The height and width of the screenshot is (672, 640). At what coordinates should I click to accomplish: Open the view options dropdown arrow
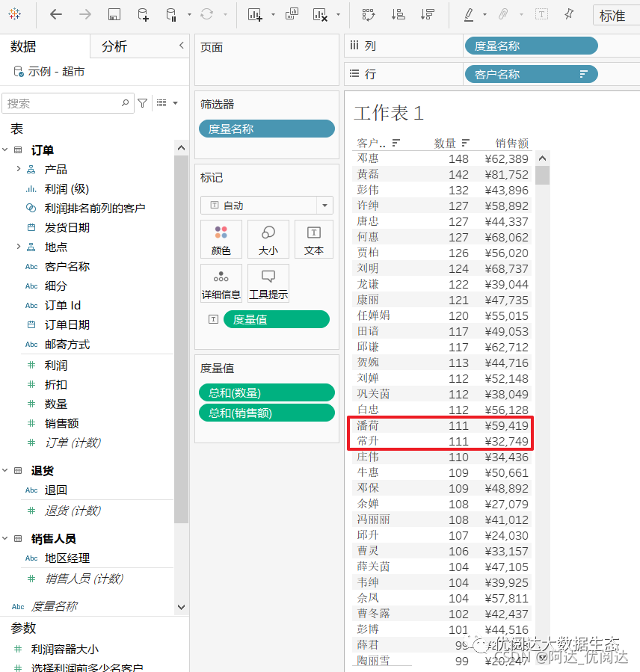(x=175, y=103)
